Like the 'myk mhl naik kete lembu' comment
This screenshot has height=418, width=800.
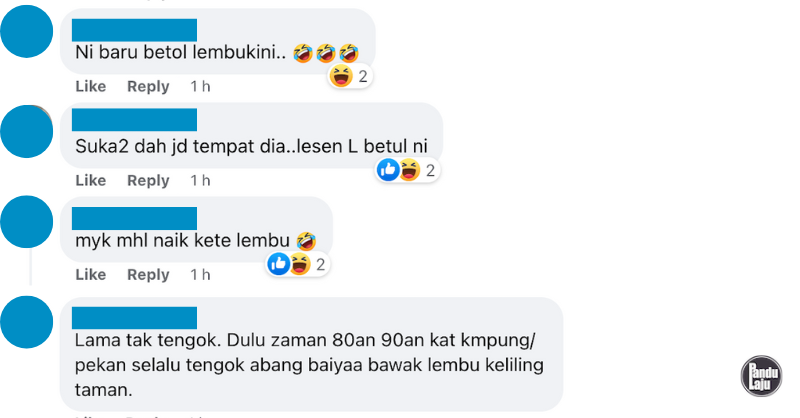[x=91, y=275]
